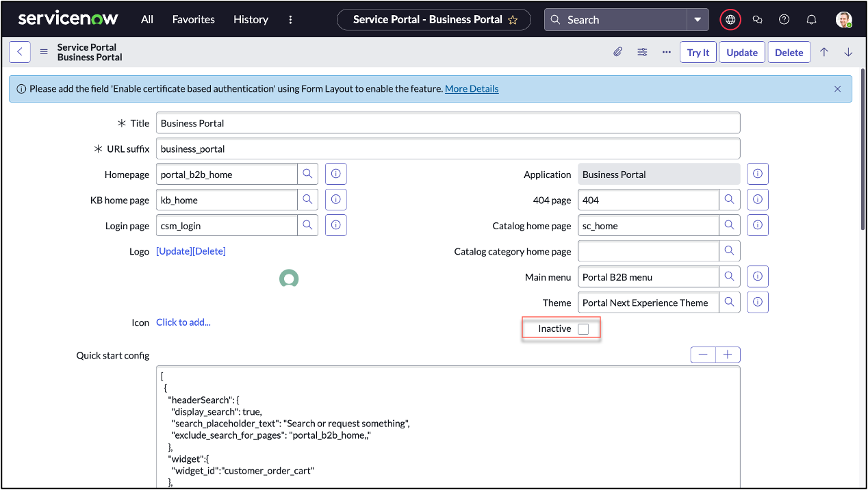
Task: Open the personalize form settings icon
Action: pos(642,52)
